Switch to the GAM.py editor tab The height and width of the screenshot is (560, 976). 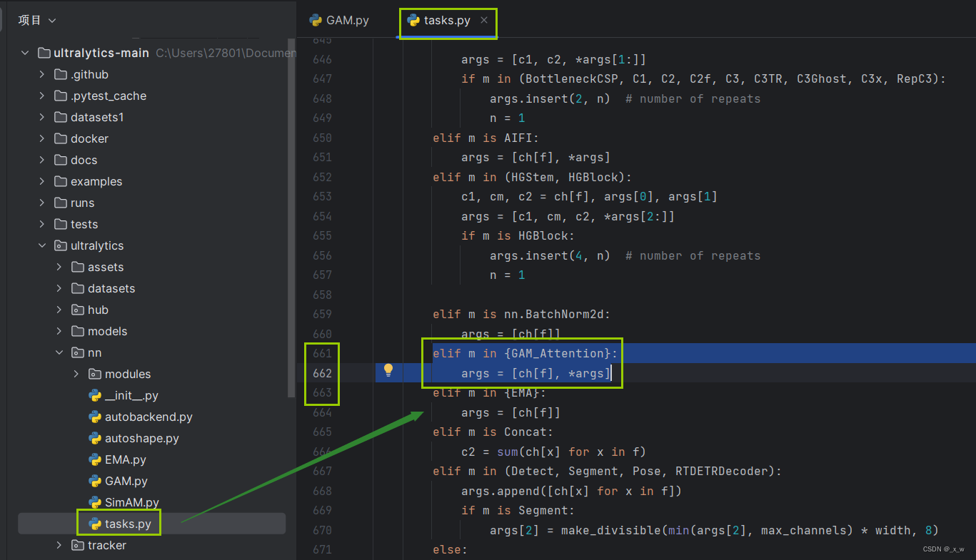coord(339,20)
